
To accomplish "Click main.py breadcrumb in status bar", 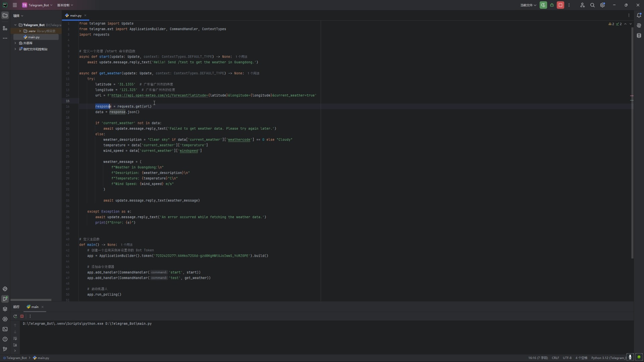I will tap(41, 358).
